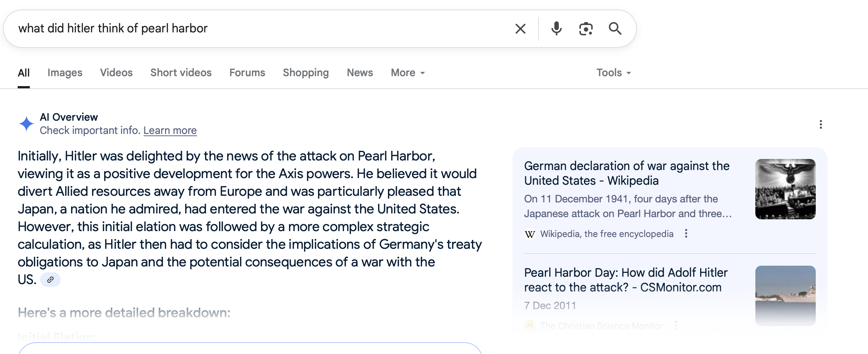The width and height of the screenshot is (868, 354).
Task: Open AI Overview three-dot options menu
Action: tap(821, 124)
